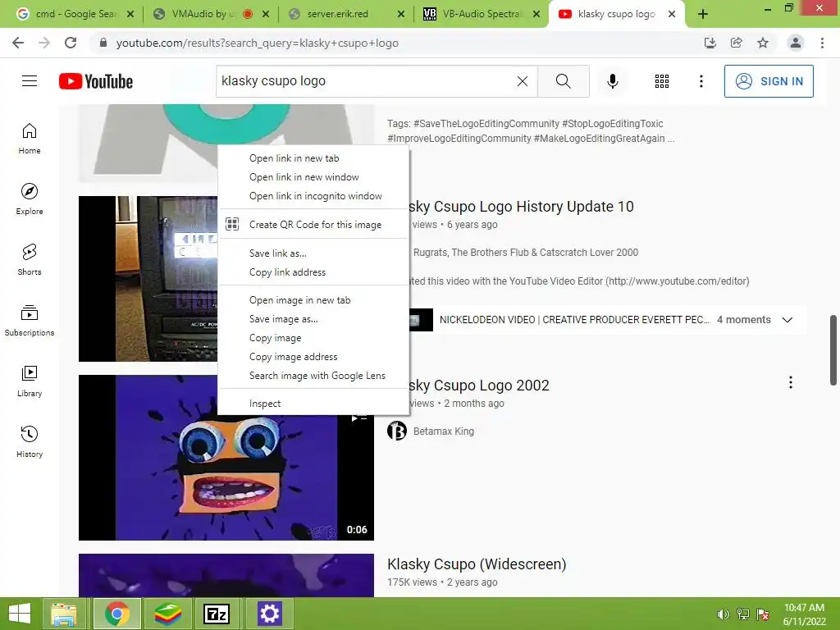840x630 pixels.
Task: Open Klasky Csupo Logo History Update 10 video title
Action: pyautogui.click(x=521, y=206)
